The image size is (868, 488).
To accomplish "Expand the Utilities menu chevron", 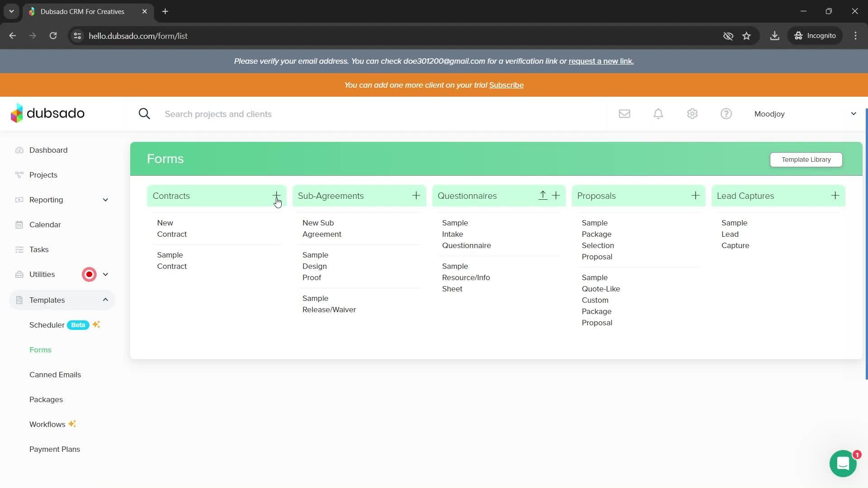I will click(105, 274).
